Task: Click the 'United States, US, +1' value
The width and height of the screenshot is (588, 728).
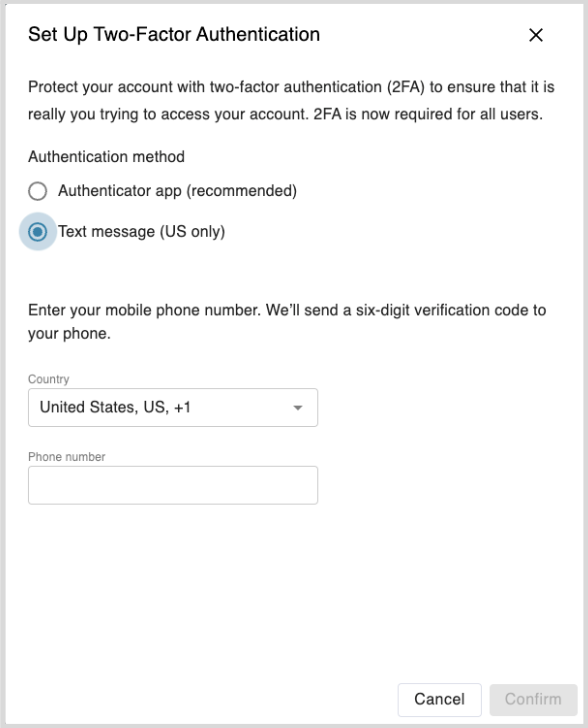Action: pos(115,407)
